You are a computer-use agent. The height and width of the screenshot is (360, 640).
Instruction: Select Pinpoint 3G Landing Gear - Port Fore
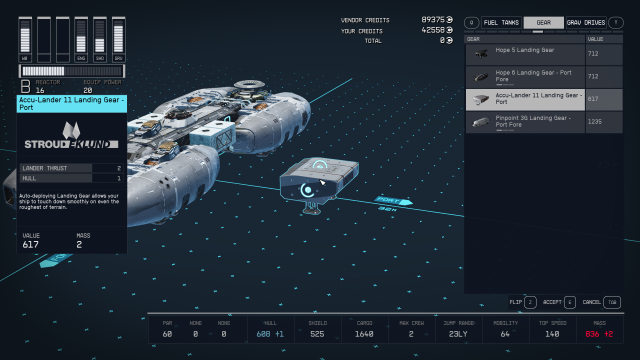(x=544, y=122)
